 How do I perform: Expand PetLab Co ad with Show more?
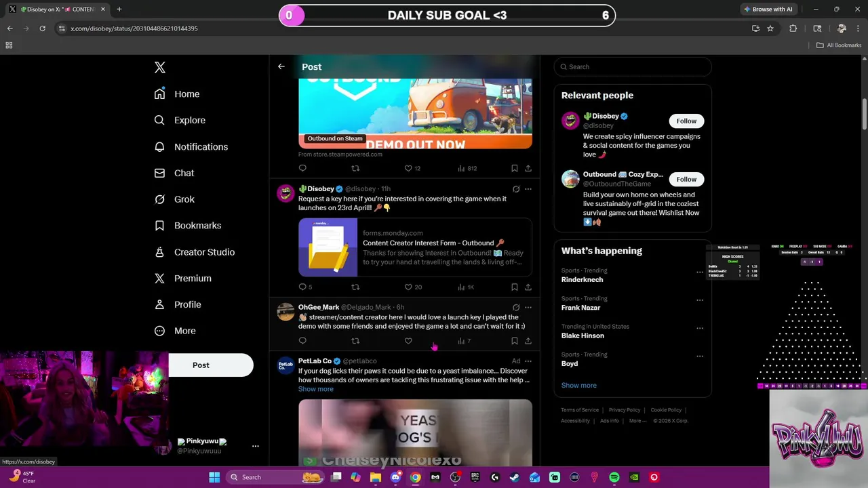(x=316, y=389)
